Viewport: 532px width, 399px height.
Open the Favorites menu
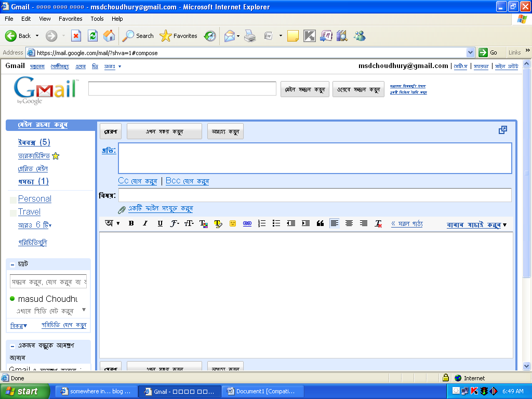pos(70,19)
